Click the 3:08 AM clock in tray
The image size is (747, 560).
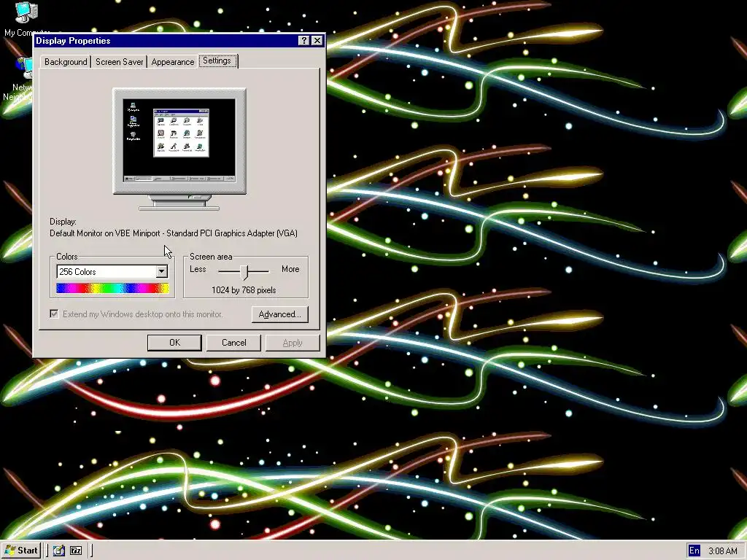723,551
